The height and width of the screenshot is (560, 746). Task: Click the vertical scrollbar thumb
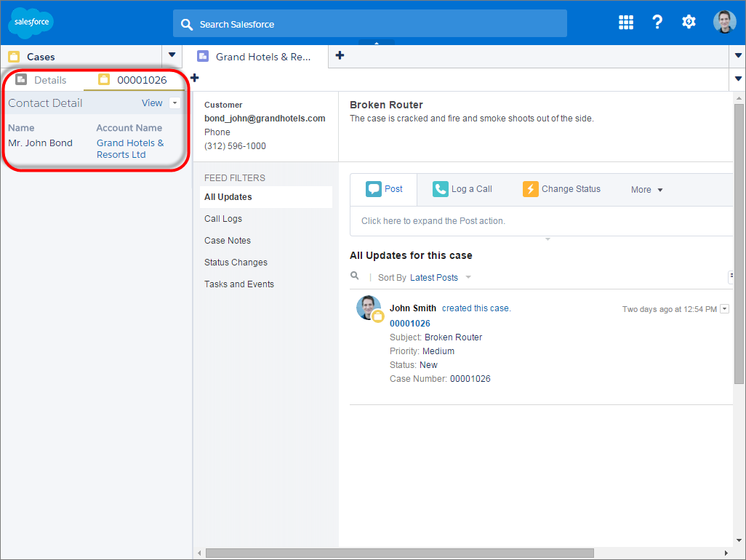tap(739, 244)
